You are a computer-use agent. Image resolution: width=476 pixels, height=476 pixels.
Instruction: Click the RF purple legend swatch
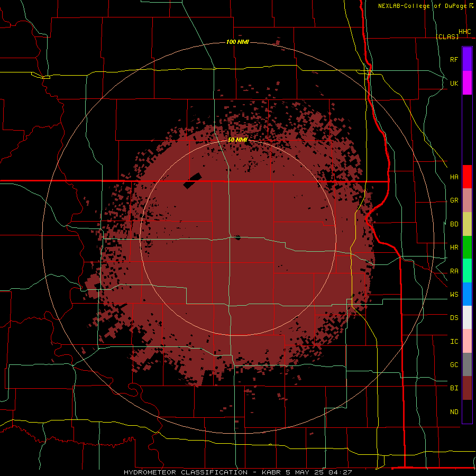(467, 59)
